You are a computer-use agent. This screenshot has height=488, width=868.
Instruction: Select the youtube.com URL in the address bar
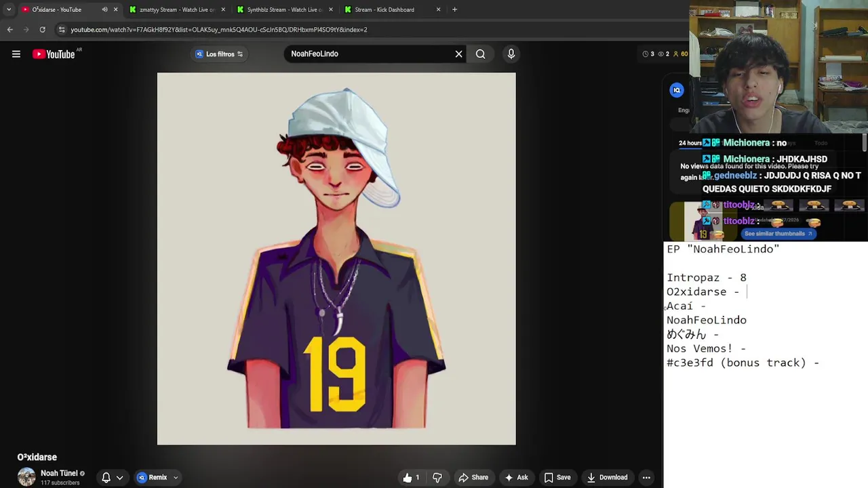219,30
